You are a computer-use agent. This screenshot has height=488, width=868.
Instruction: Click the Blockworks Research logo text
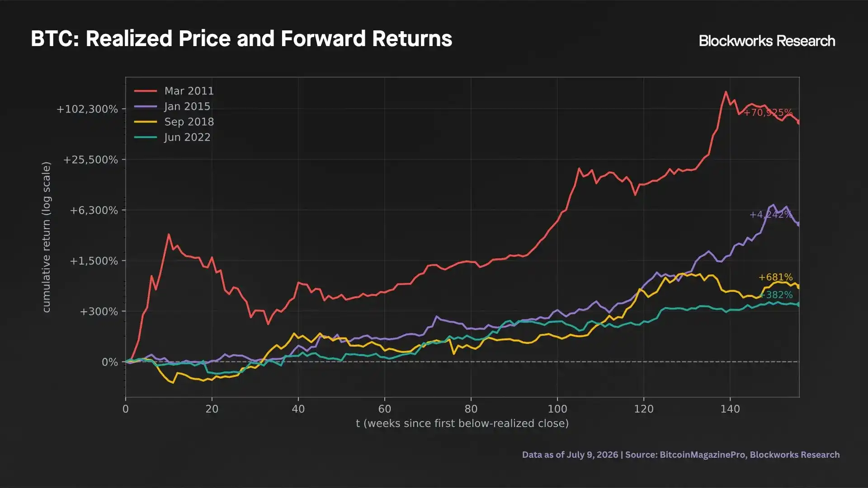[767, 41]
